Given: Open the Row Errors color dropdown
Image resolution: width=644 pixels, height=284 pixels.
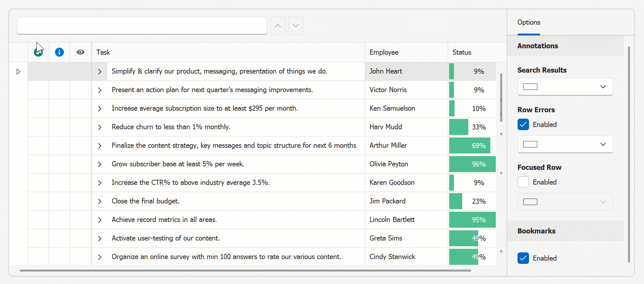Looking at the screenshot, I should tap(565, 144).
